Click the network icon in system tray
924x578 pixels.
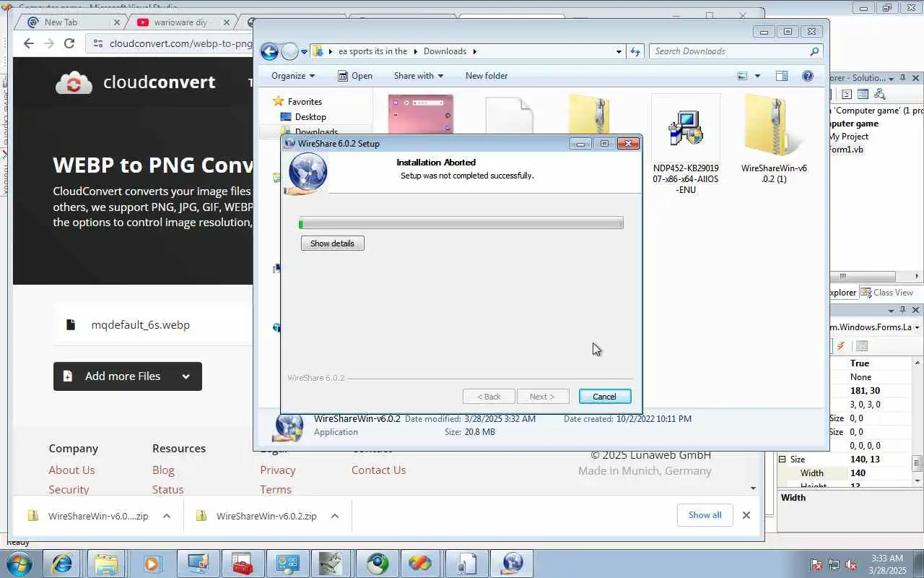tap(834, 564)
